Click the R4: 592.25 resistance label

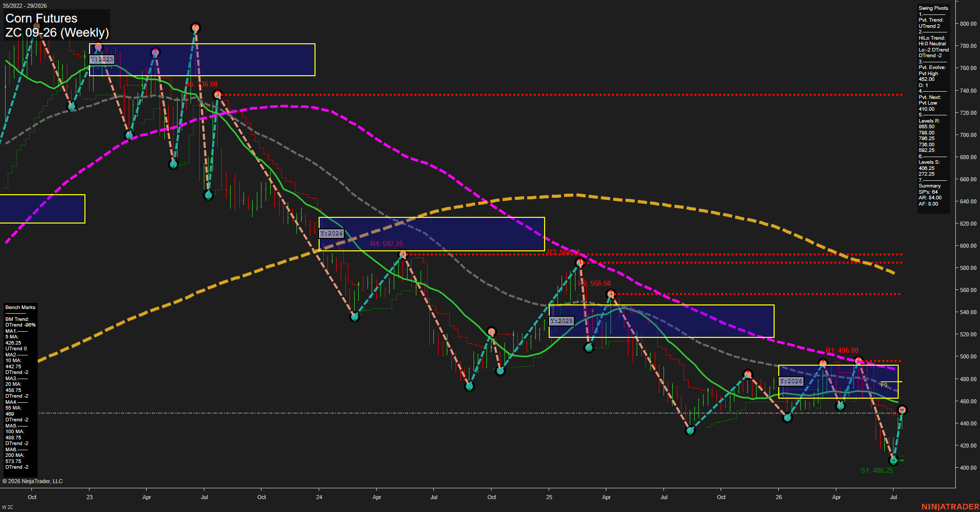click(387, 244)
